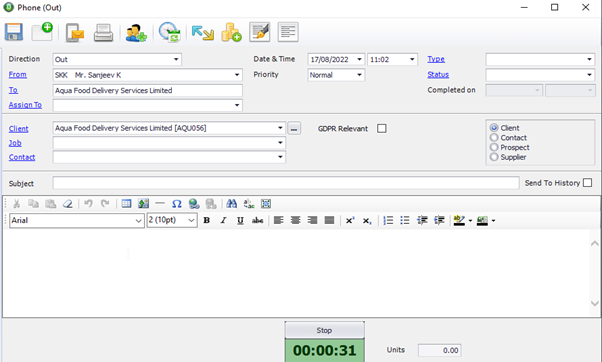Tick the Send To History checkbox
This screenshot has height=362, width=602.
pyautogui.click(x=587, y=183)
